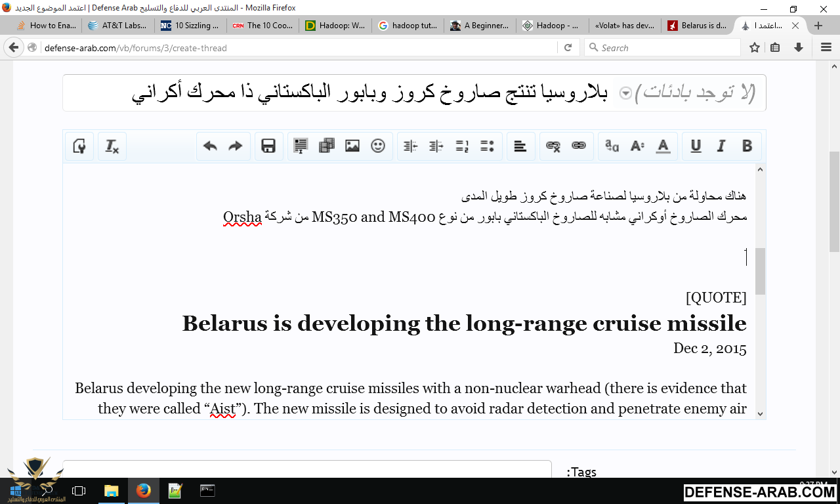Reload the current page

tap(568, 47)
